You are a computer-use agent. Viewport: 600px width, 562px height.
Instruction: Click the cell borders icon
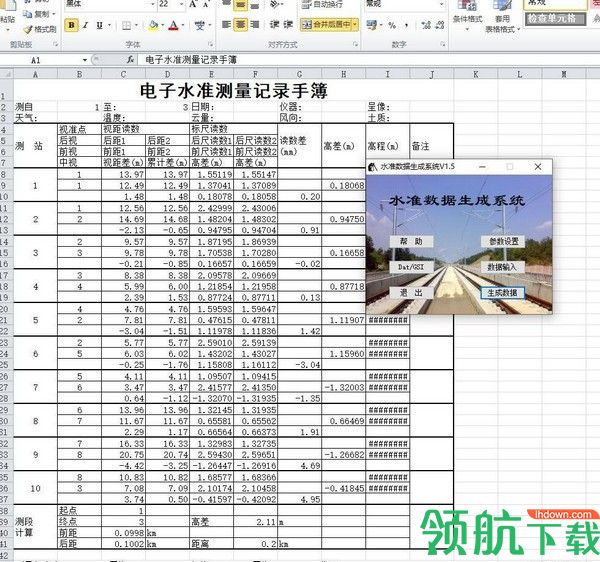tap(126, 25)
